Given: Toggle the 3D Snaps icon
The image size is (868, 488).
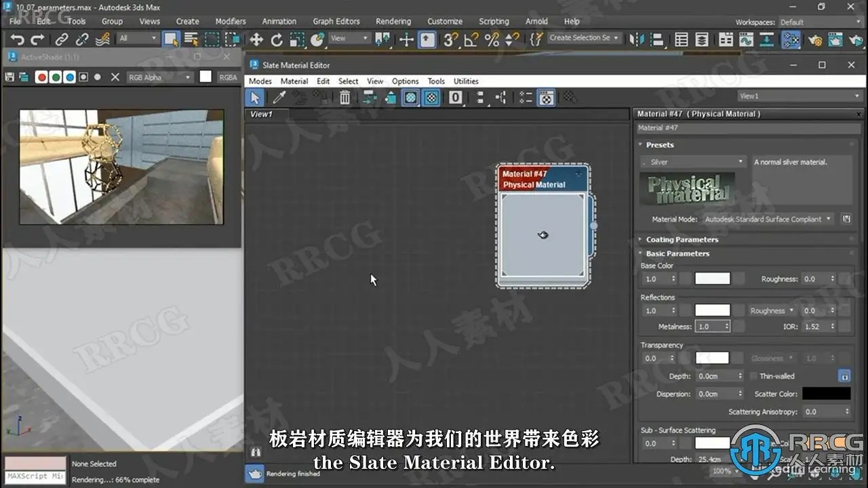Looking at the screenshot, I should pyautogui.click(x=450, y=40).
